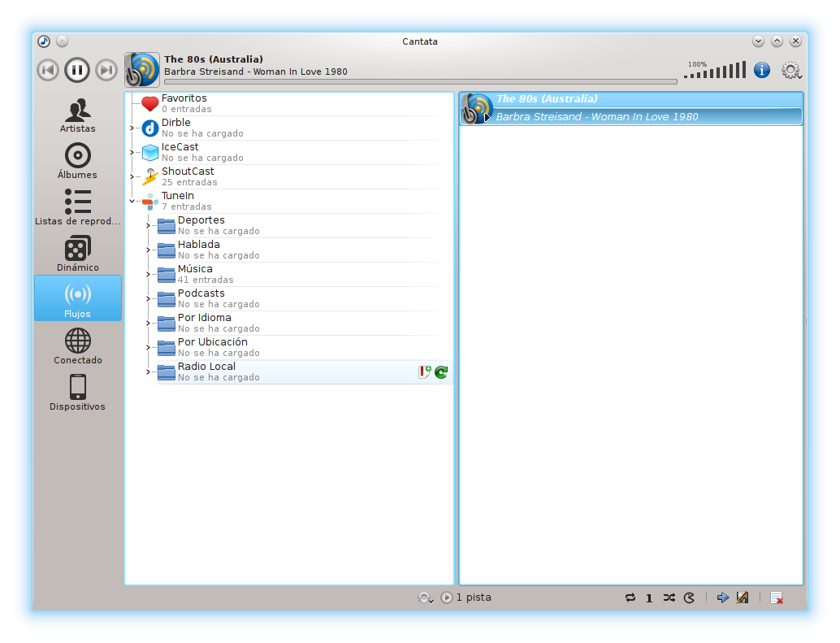Image resolution: width=840 pixels, height=643 pixels.
Task: Expand the Por Idioma folder
Action: [149, 323]
